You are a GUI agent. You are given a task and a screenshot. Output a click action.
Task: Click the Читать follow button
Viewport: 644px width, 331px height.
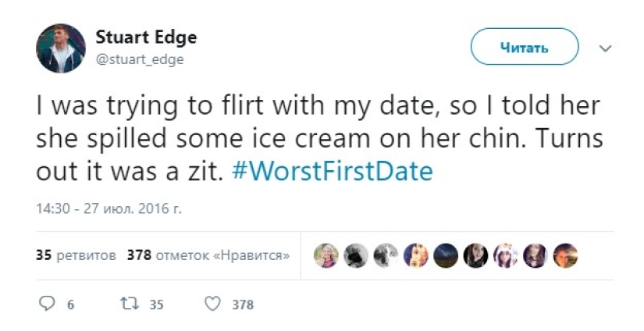524,47
